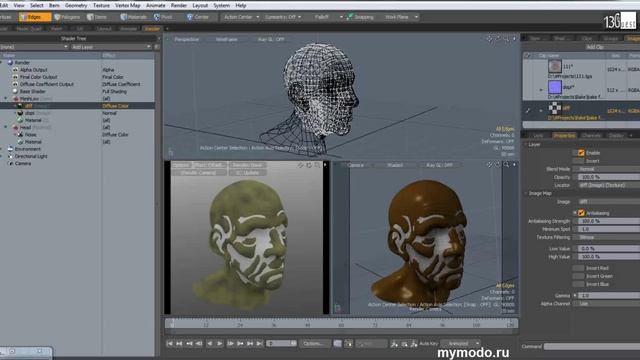This screenshot has height=360, width=640.
Task: Click Antialiasing Strength slider field
Action: [608, 221]
